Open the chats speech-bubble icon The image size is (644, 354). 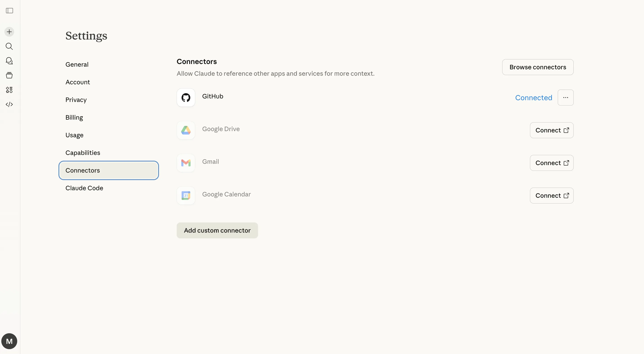point(9,61)
